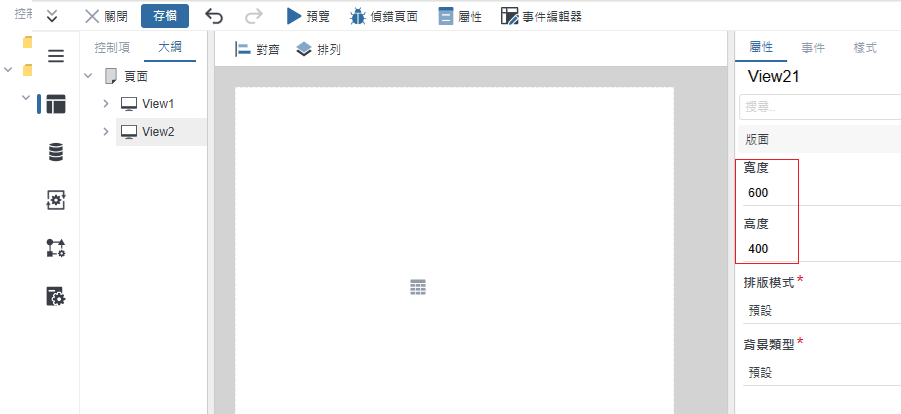This screenshot has height=414, width=901.
Task: Open the 事件編輯器 event editor
Action: [540, 16]
